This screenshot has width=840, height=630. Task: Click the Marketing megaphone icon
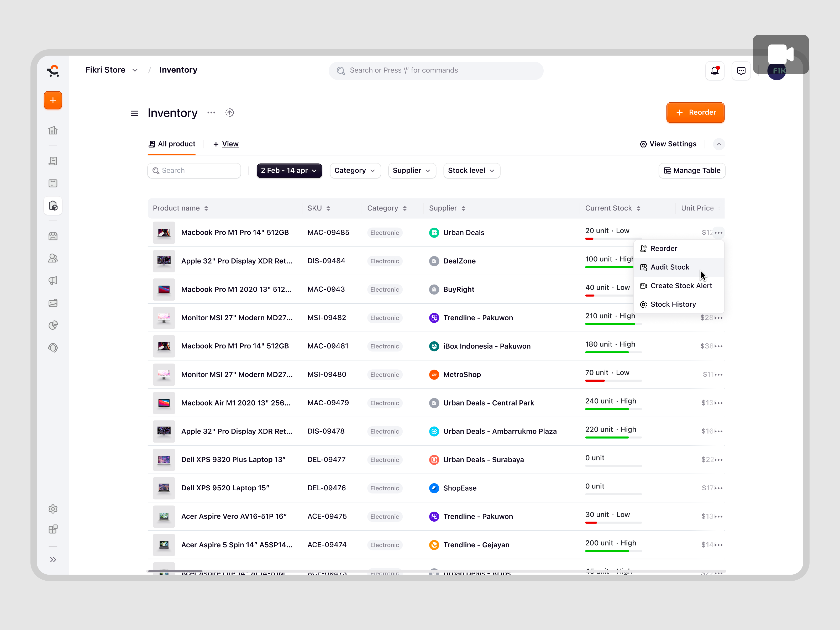tap(53, 281)
